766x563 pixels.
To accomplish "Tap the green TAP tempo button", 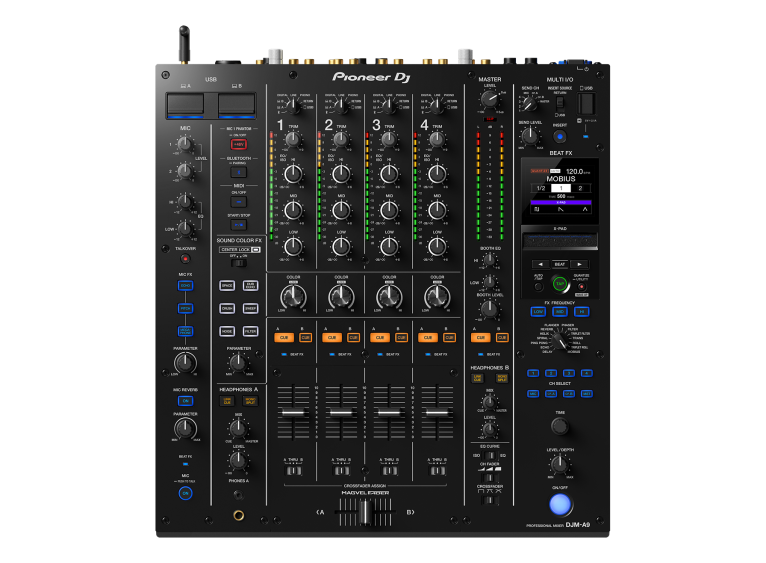I will point(560,286).
